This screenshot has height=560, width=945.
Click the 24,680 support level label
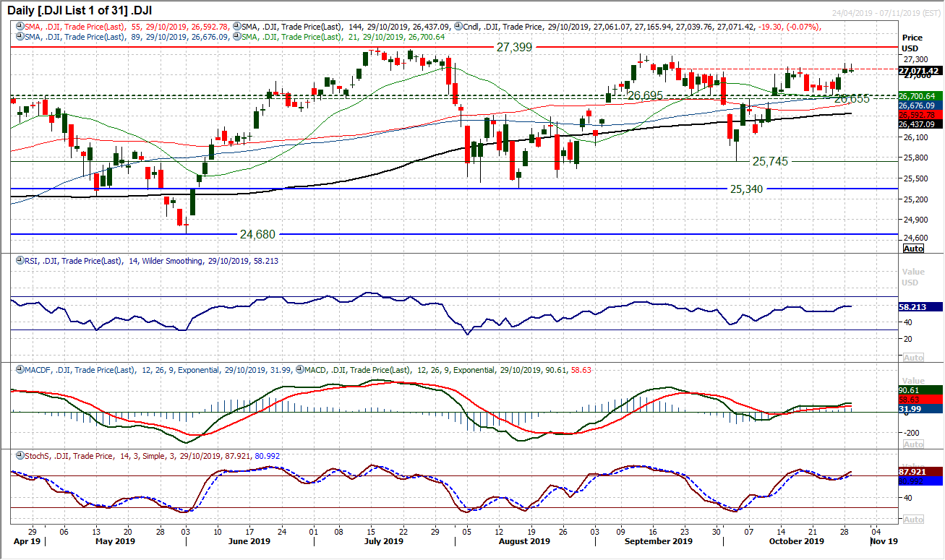coord(259,234)
